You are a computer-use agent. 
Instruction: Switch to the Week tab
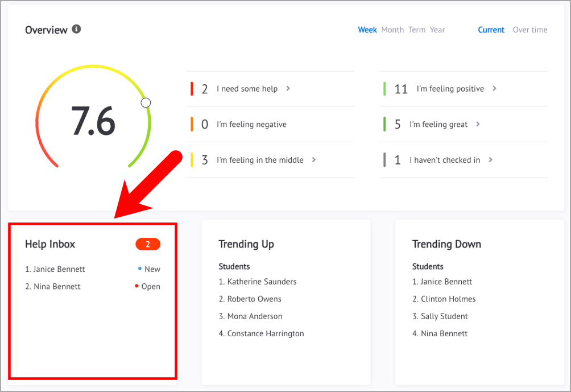367,30
